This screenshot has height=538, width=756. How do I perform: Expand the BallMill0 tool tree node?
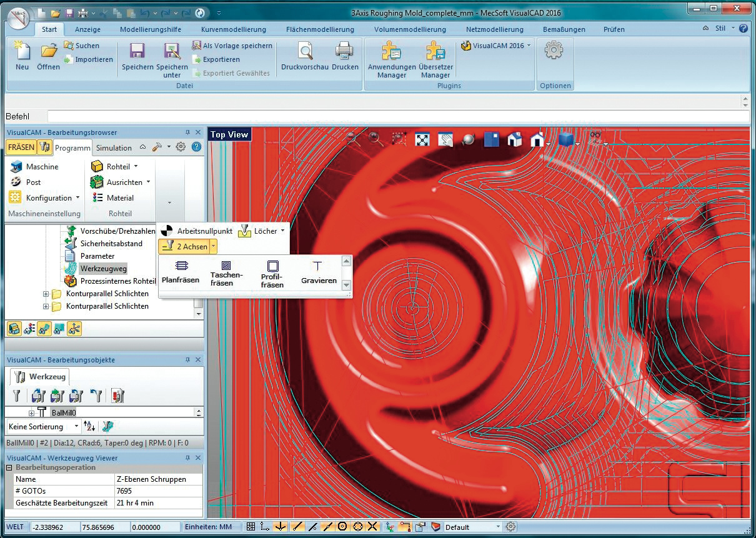pyautogui.click(x=31, y=413)
